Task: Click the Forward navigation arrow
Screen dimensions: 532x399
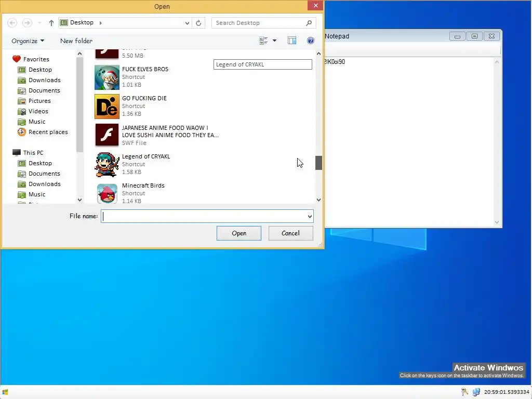Action: pyautogui.click(x=27, y=23)
